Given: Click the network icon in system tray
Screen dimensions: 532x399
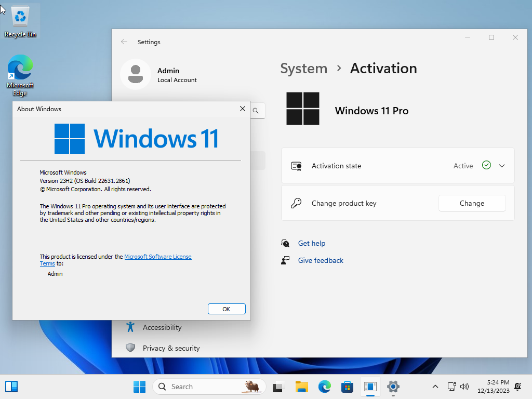Looking at the screenshot, I should click(451, 387).
